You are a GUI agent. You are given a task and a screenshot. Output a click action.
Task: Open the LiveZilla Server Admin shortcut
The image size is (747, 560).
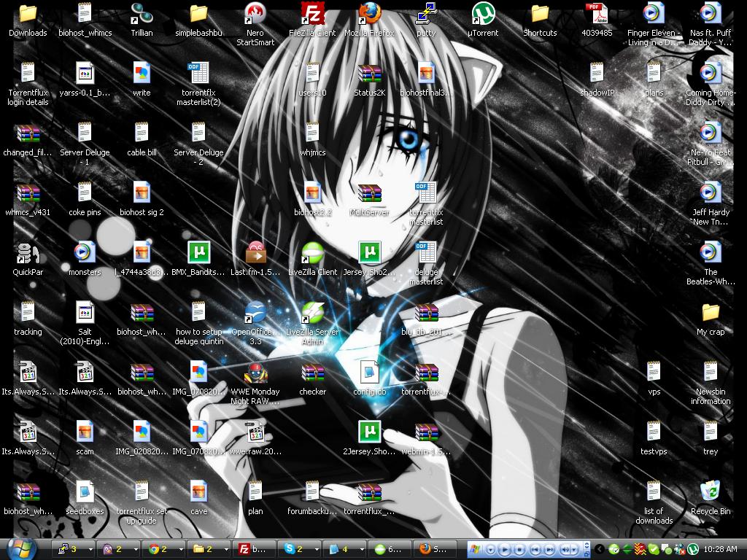pyautogui.click(x=312, y=313)
